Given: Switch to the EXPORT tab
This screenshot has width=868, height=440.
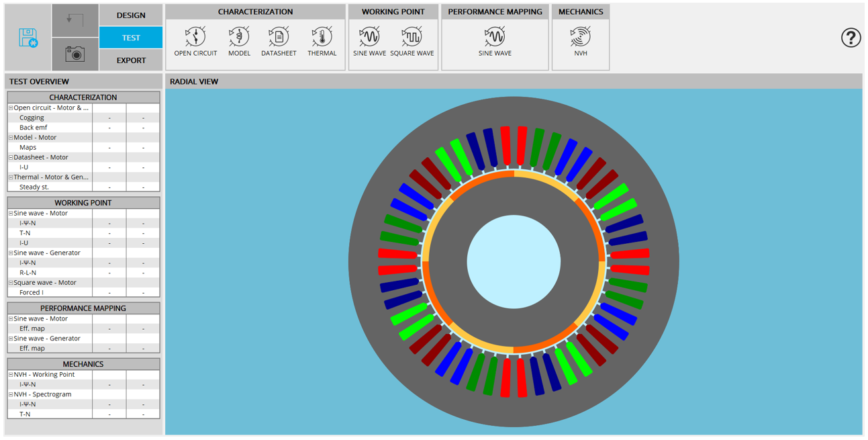Looking at the screenshot, I should click(131, 60).
